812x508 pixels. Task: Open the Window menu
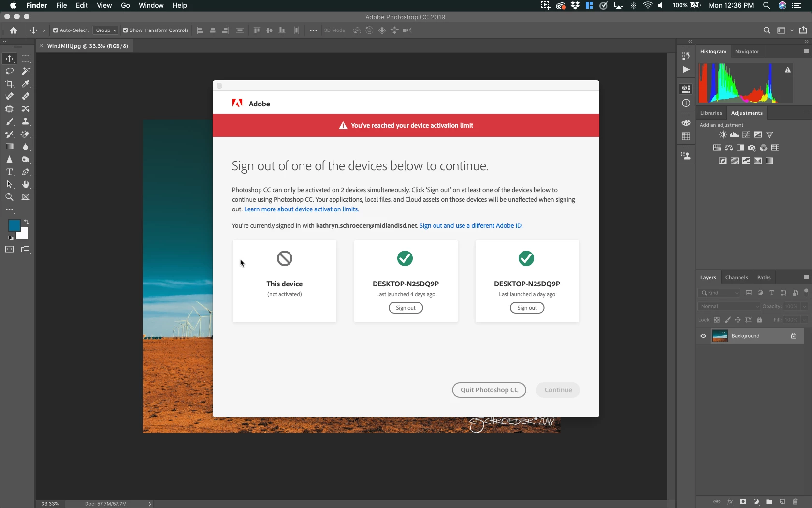tap(151, 5)
